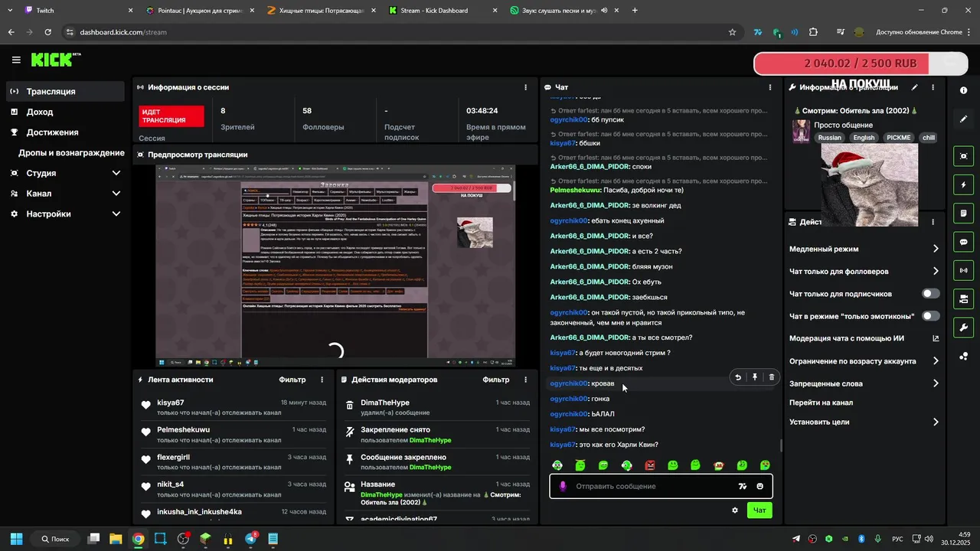Image resolution: width=980 pixels, height=551 pixels.
Task: Toggle subscribers-only chat switch
Action: (931, 294)
